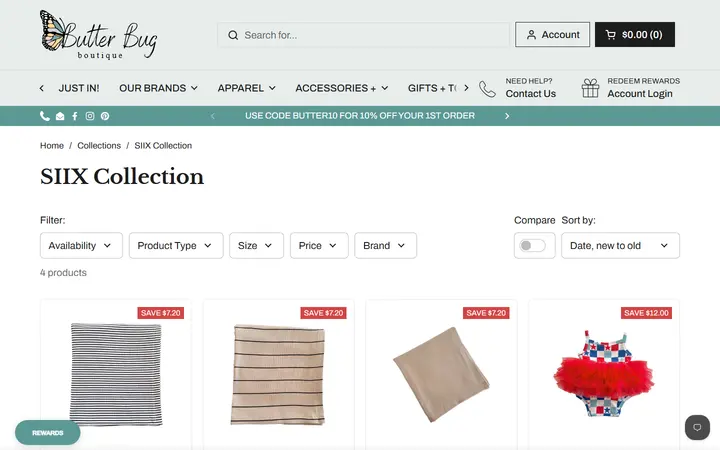Click the search magnifier icon
This screenshot has width=720, height=450.
pyautogui.click(x=233, y=35)
